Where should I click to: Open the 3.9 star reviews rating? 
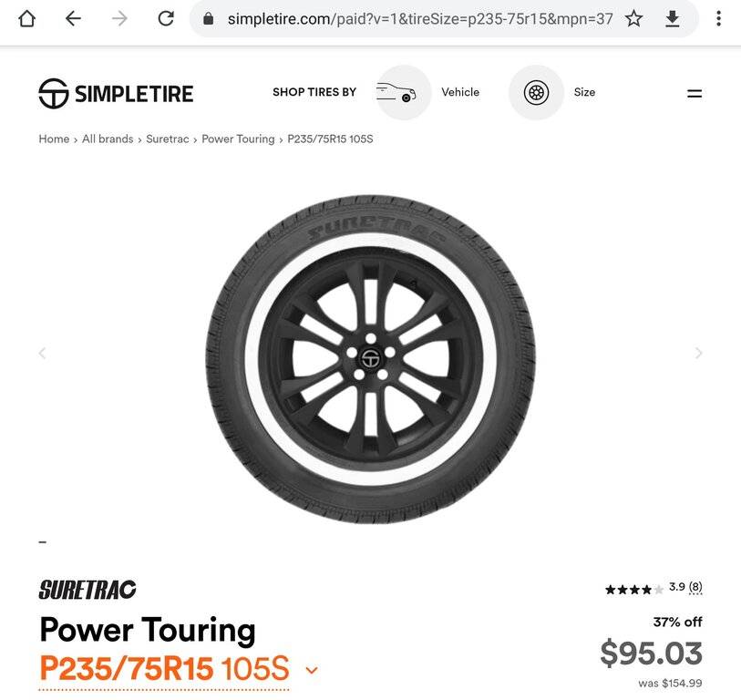coord(654,589)
